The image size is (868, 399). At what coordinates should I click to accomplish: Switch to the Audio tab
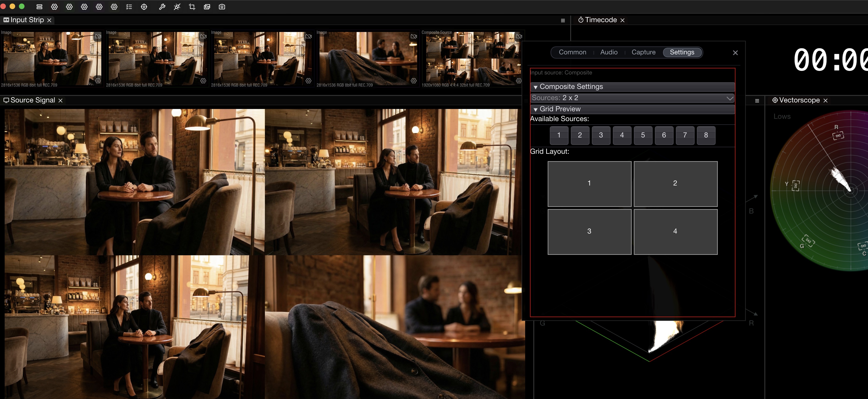pyautogui.click(x=608, y=52)
